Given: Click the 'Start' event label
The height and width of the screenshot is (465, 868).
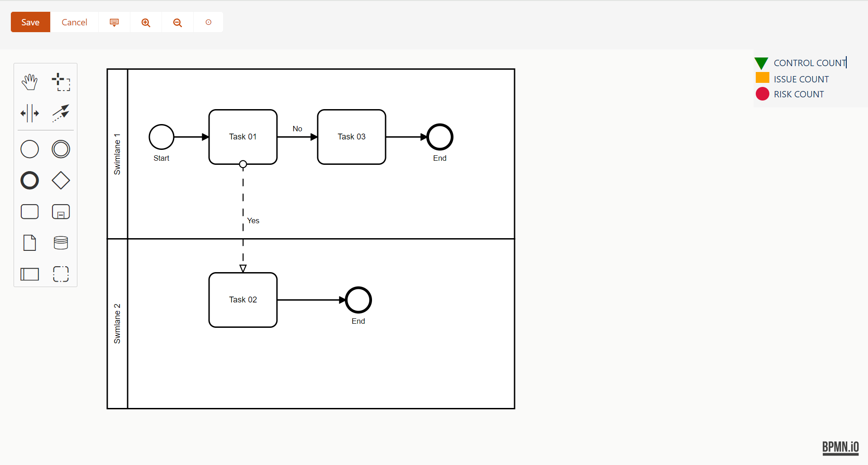Looking at the screenshot, I should point(162,158).
